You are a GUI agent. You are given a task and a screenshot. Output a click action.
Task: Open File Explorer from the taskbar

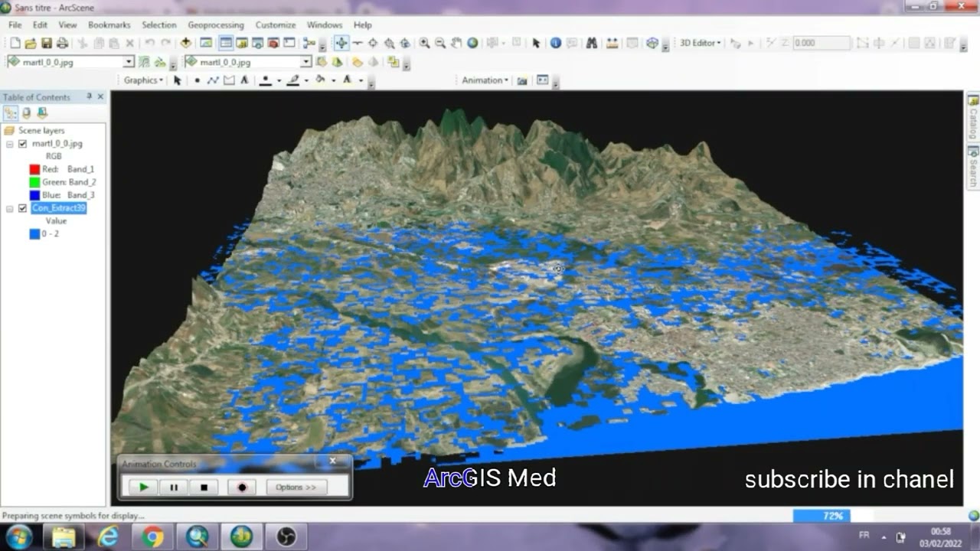pyautogui.click(x=64, y=536)
